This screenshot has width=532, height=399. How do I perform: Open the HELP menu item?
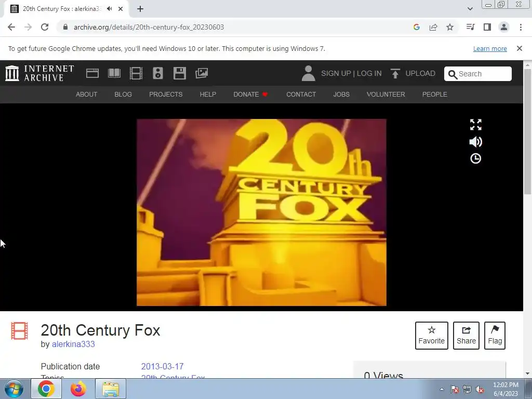[x=208, y=95]
